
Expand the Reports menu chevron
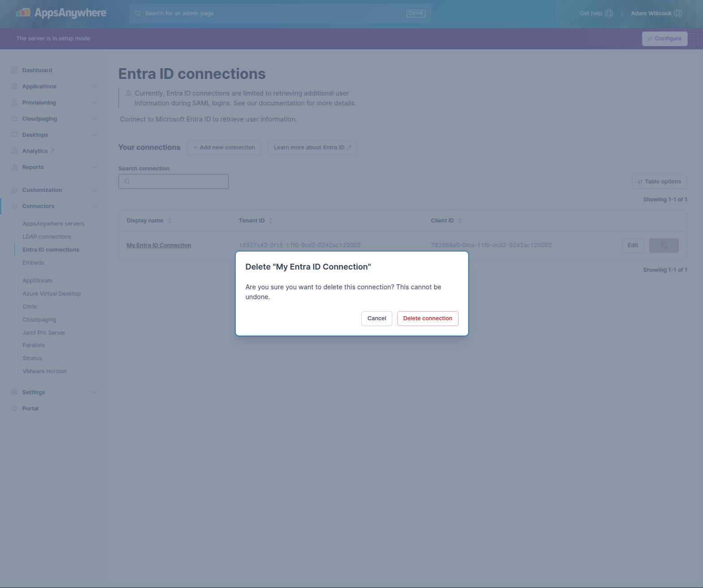coord(94,167)
